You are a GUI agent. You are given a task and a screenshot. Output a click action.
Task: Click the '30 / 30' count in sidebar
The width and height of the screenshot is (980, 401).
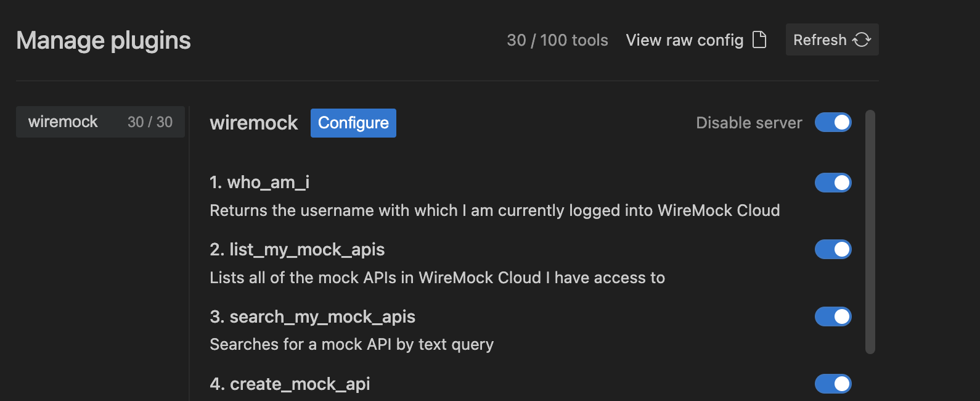coord(150,122)
